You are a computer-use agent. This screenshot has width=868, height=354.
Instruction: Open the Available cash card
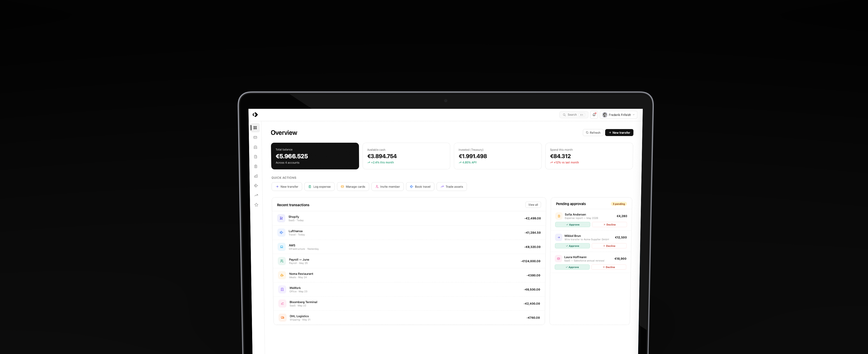tap(406, 156)
